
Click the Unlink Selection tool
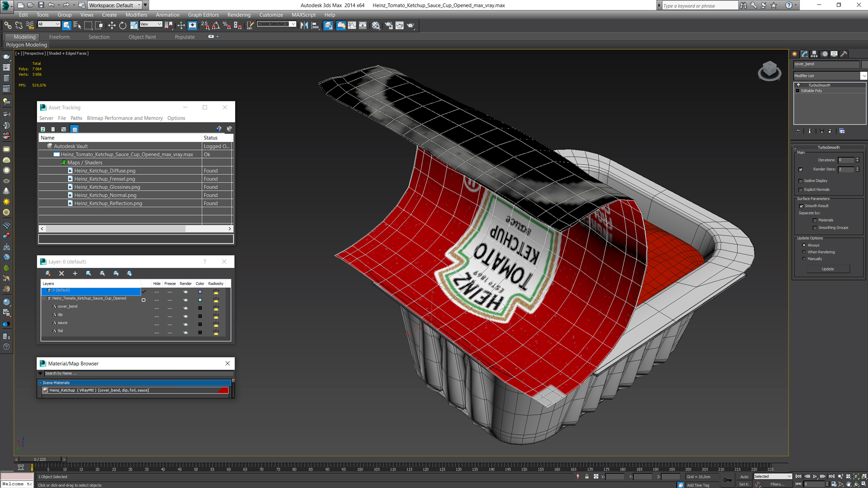coord(19,25)
